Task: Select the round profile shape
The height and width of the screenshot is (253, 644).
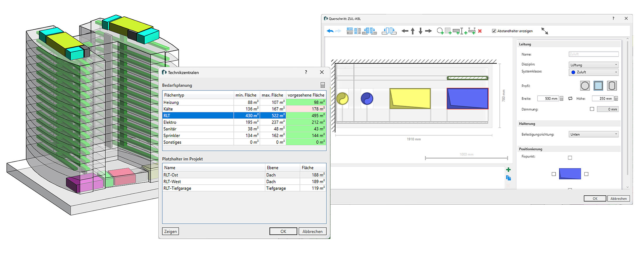Action: point(585,86)
